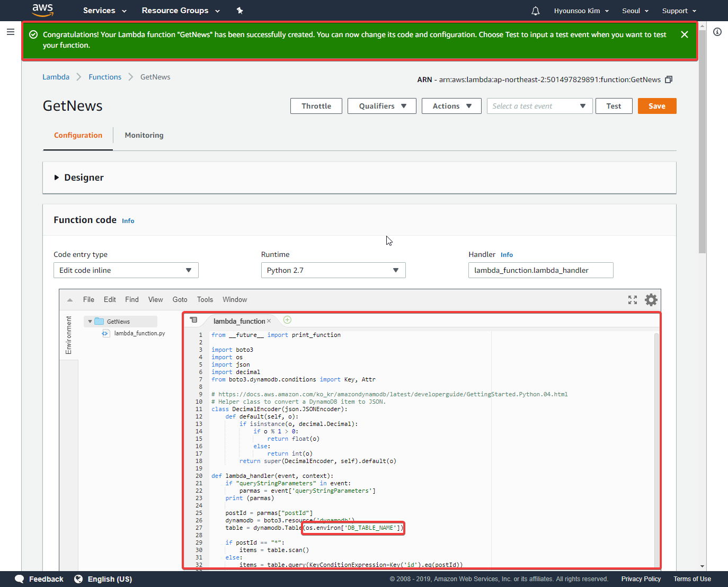
Task: Click the Feedback speech bubble icon
Action: [20, 579]
